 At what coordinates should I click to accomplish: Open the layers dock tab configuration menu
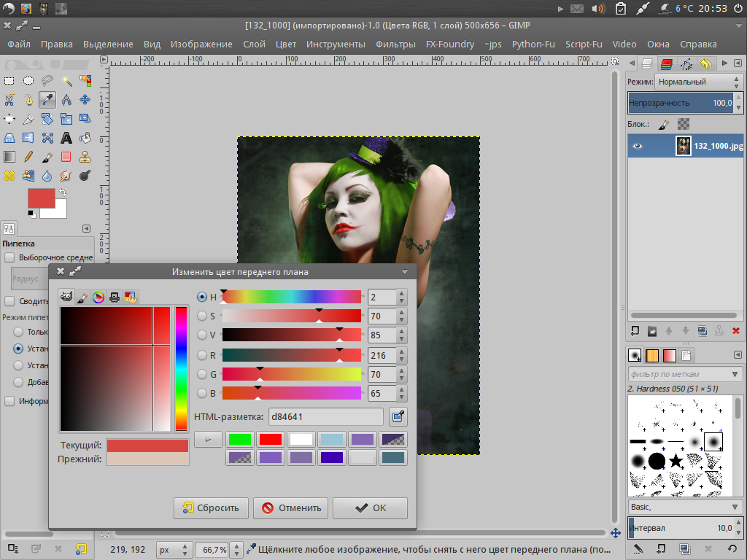click(738, 63)
